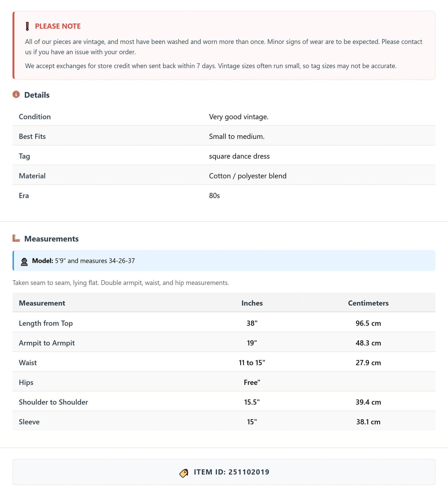Select the Waist row inches value
This screenshot has width=448, height=496.
pyautogui.click(x=252, y=363)
